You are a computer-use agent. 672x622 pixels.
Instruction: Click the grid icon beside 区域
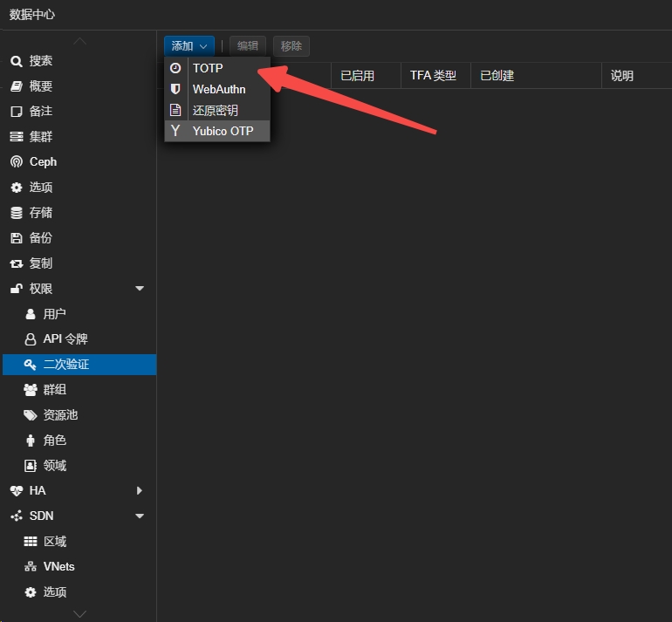31,542
